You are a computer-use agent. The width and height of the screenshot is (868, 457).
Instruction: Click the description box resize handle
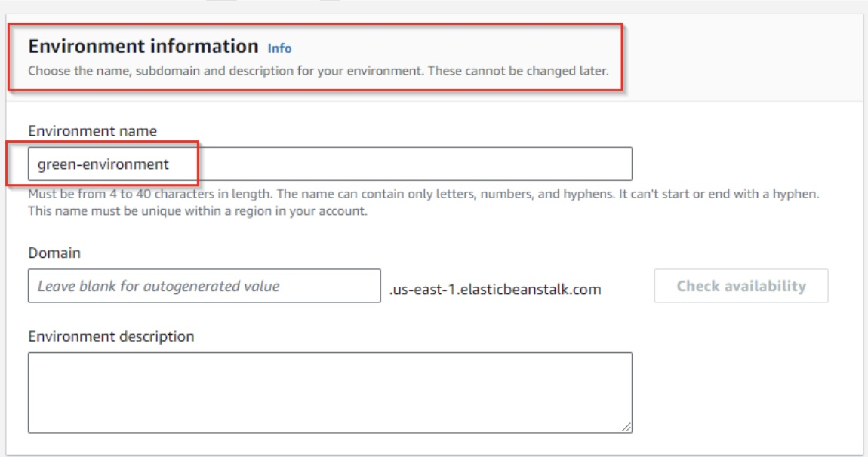pyautogui.click(x=626, y=427)
